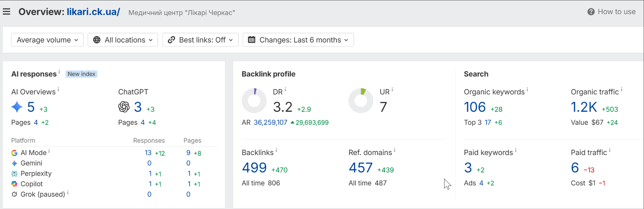This screenshot has width=644, height=209.
Task: Open Changes: Last 6 months dropdown
Action: coord(298,40)
